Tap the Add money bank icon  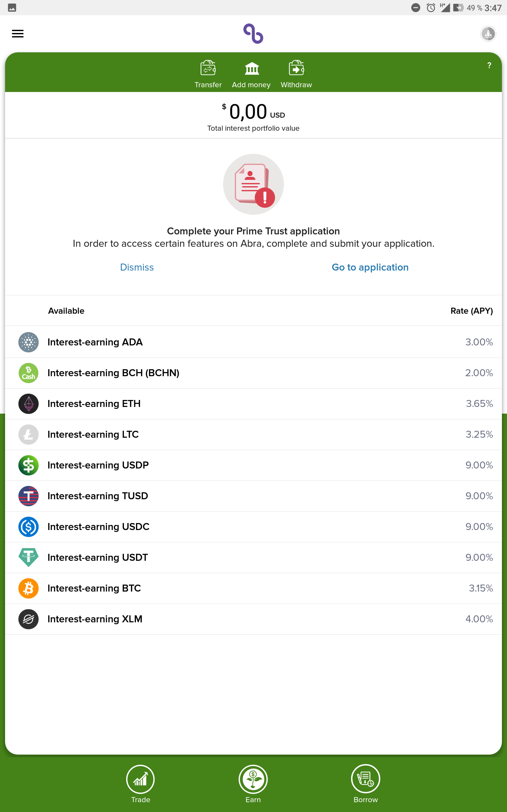point(252,68)
